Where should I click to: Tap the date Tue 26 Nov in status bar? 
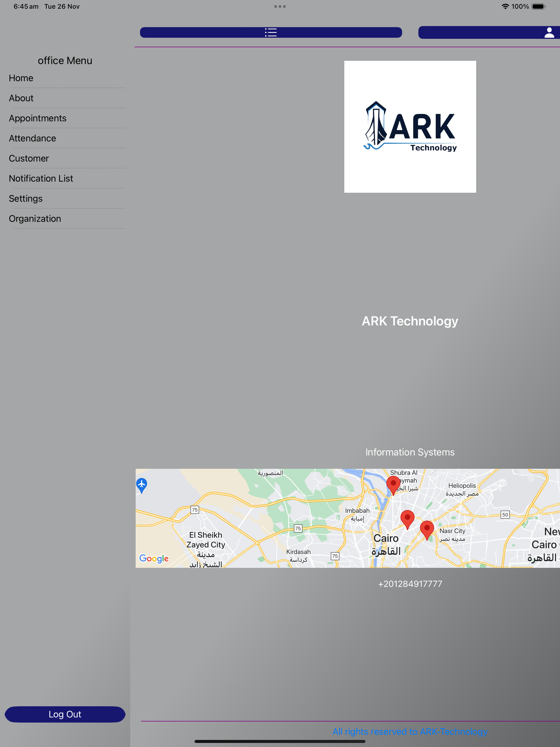click(62, 7)
